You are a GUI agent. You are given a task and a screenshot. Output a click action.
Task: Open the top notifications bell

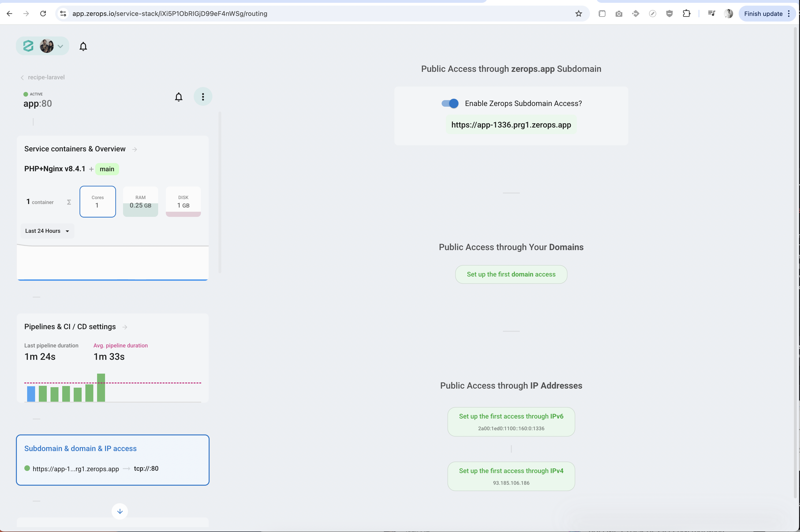[x=83, y=46]
